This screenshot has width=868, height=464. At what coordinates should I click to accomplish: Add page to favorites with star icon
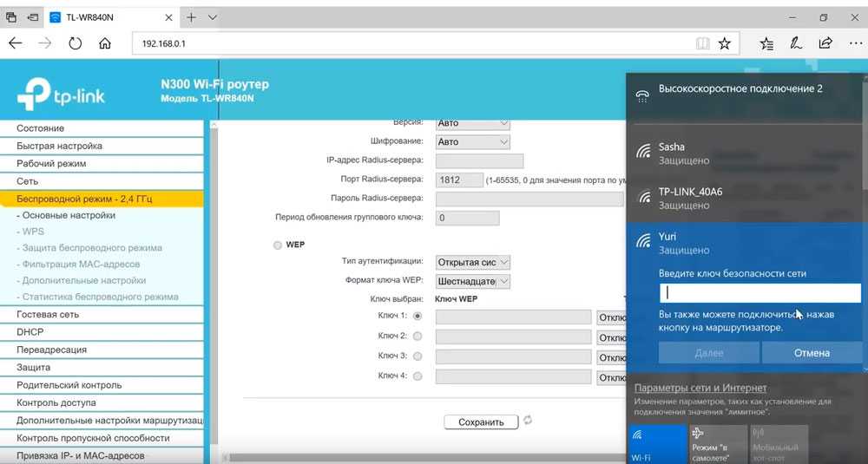724,42
